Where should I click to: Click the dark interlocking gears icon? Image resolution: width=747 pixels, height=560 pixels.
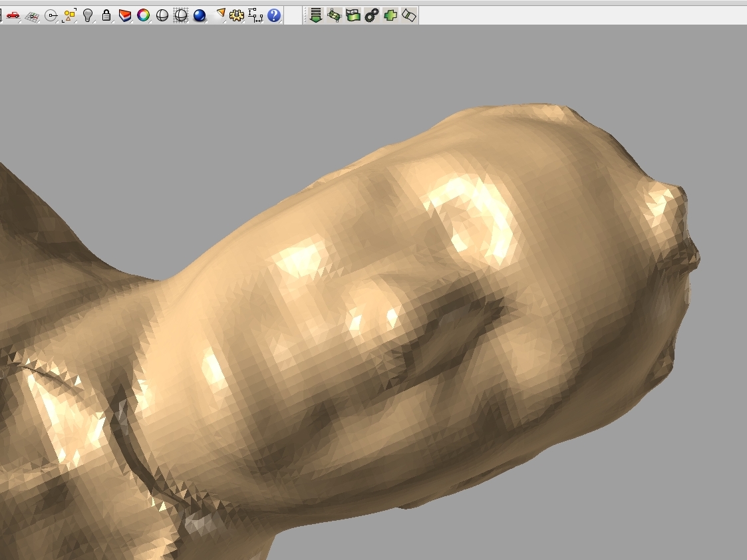point(372,15)
